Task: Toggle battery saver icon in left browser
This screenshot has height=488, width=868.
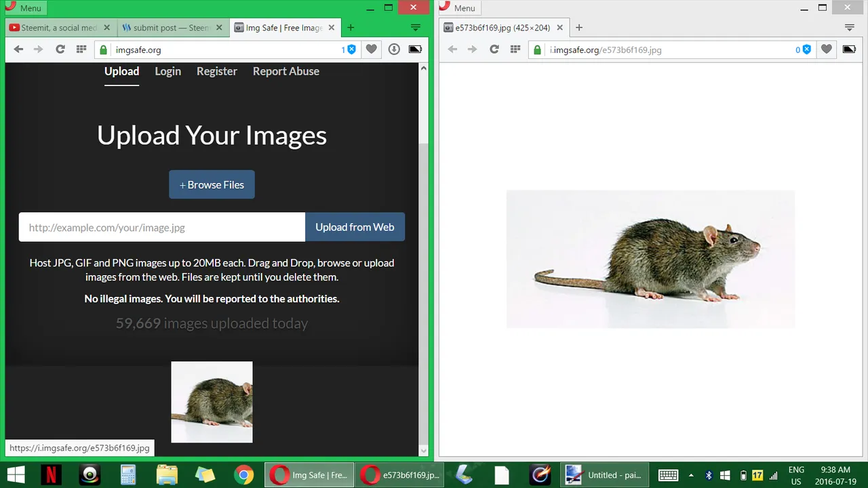Action: tap(415, 49)
